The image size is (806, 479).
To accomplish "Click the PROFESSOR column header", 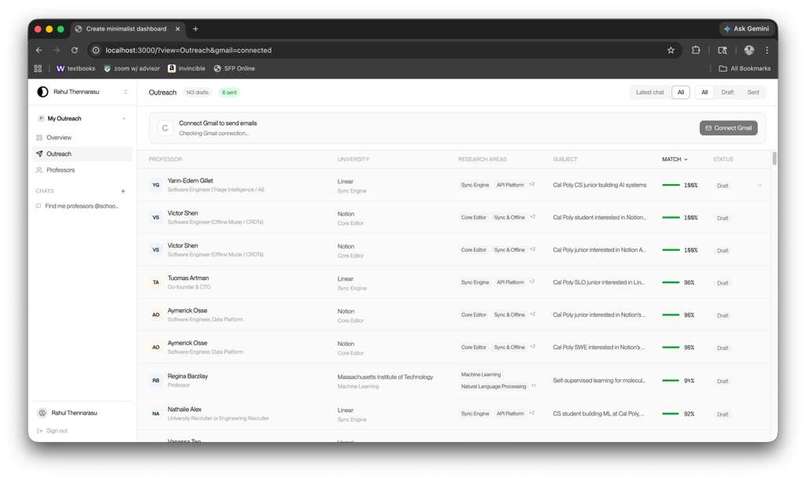I will 165,159.
